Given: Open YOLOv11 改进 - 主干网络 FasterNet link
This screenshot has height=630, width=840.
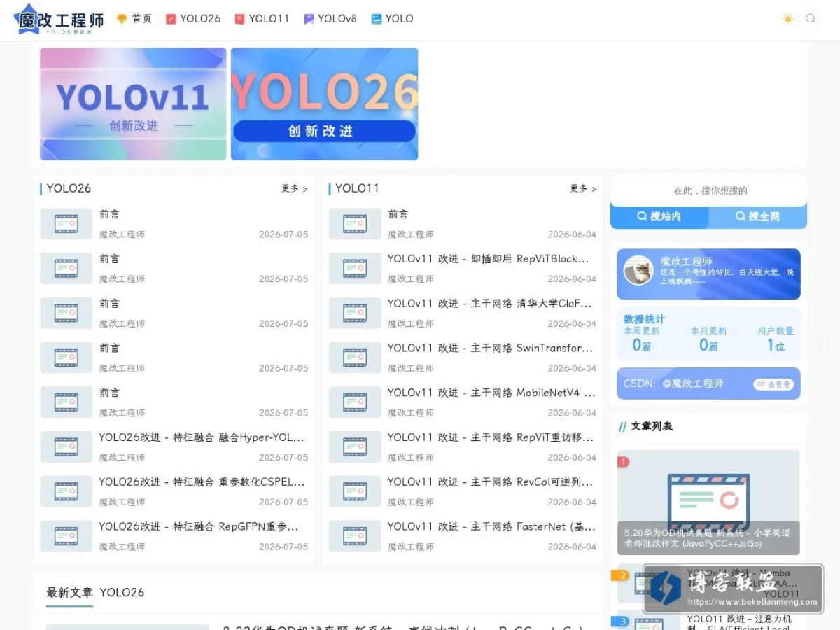Looking at the screenshot, I should 491,527.
